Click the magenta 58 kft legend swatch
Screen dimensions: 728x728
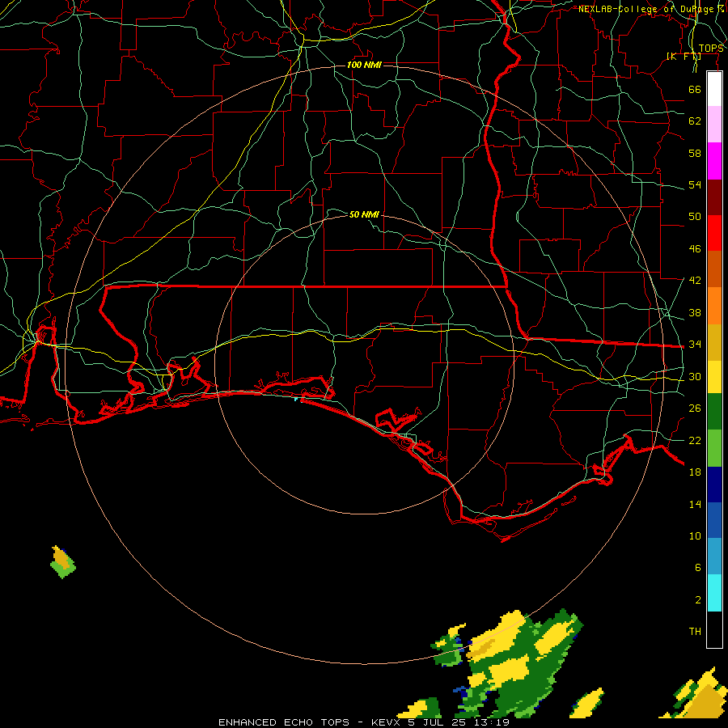714,161
